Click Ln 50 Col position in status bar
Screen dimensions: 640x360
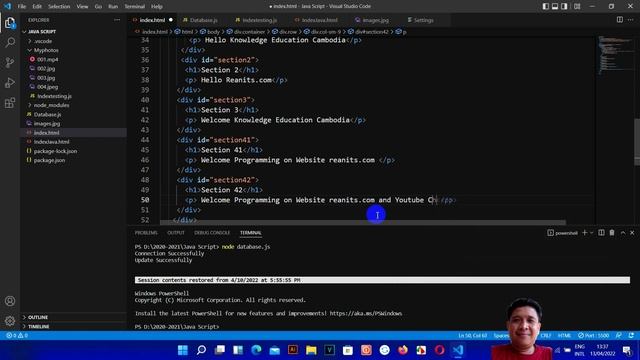[473, 336]
